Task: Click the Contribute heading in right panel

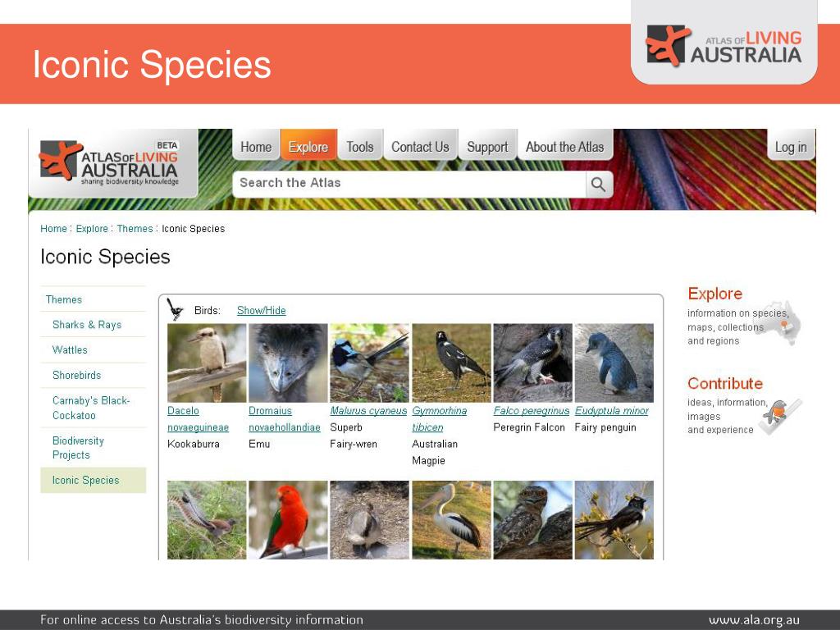Action: 725,384
